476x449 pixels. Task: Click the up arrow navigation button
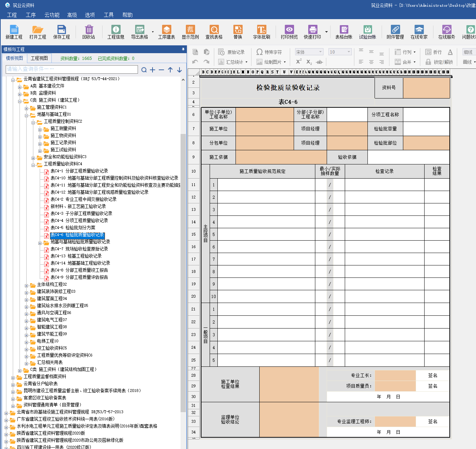tap(170, 70)
